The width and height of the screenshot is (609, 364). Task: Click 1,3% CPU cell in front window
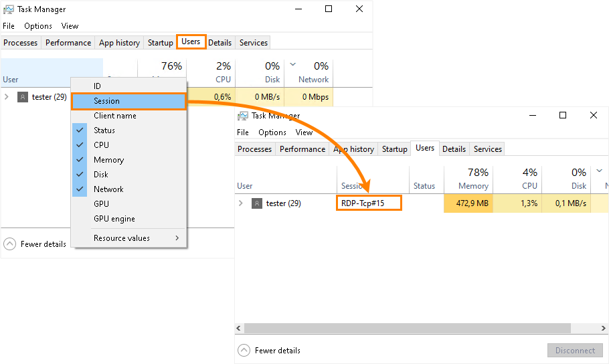pos(518,203)
